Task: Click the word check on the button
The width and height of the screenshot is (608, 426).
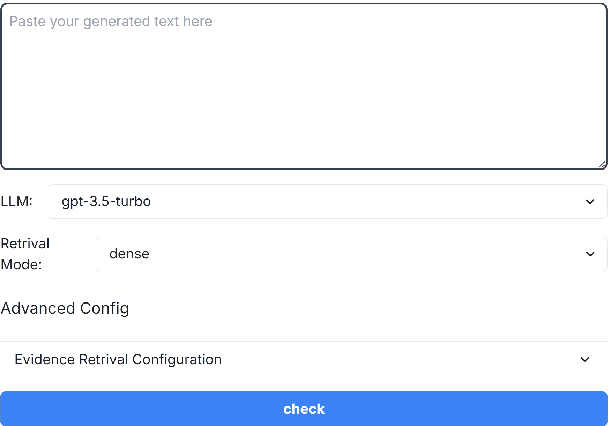Action: (304, 409)
